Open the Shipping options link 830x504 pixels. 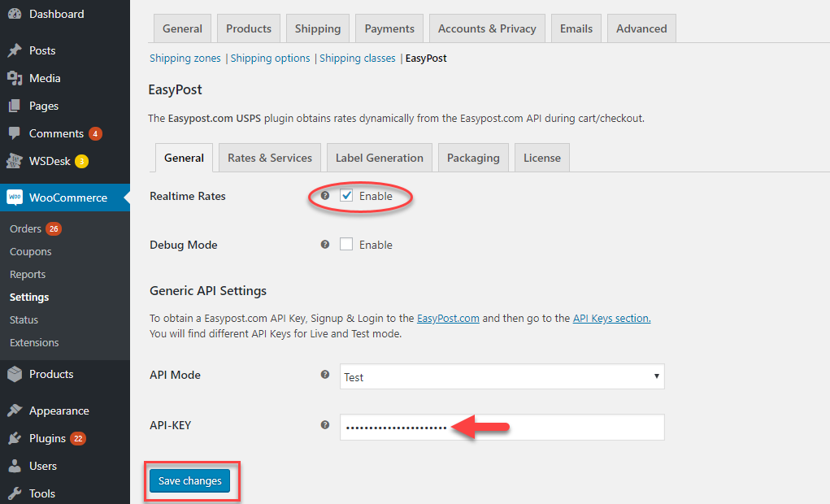point(271,59)
